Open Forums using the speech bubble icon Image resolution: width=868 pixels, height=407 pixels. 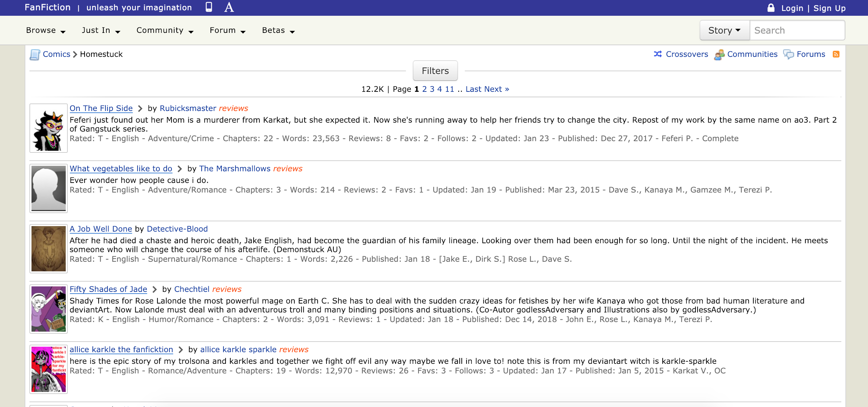tap(789, 54)
